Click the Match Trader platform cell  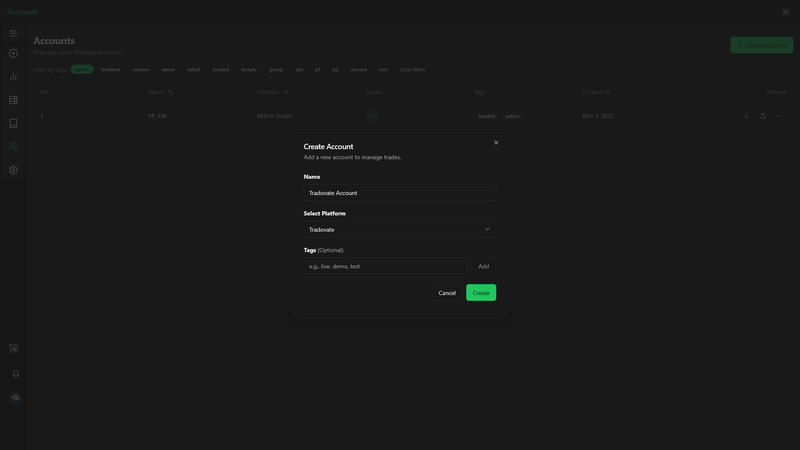click(274, 116)
